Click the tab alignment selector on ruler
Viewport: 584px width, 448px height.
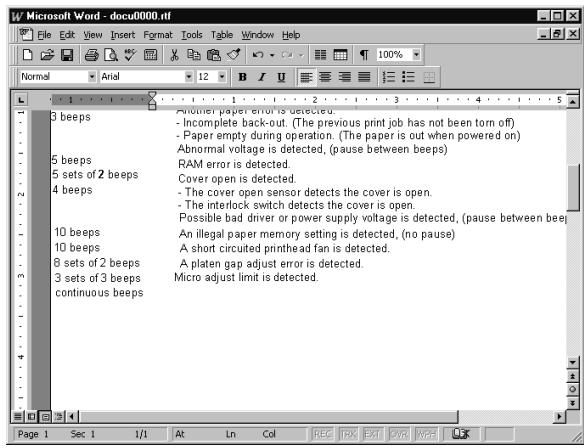coord(21,100)
